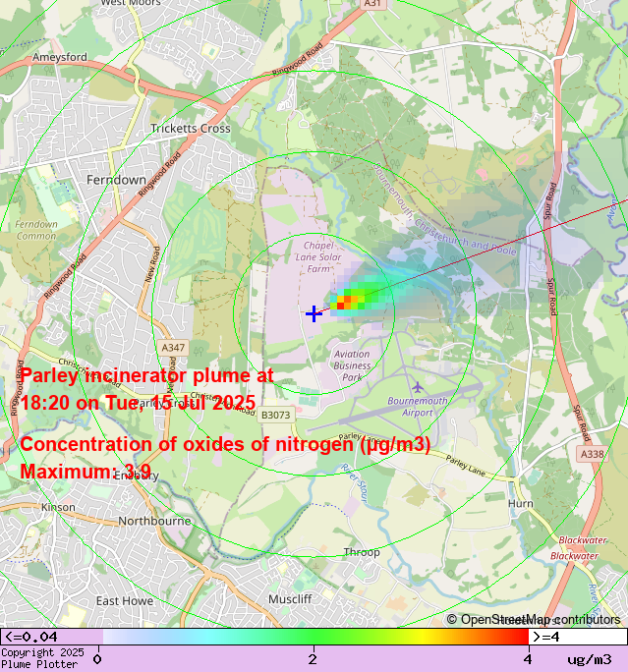Click the 'Kinson' place label
The width and height of the screenshot is (628, 672).
tap(58, 507)
